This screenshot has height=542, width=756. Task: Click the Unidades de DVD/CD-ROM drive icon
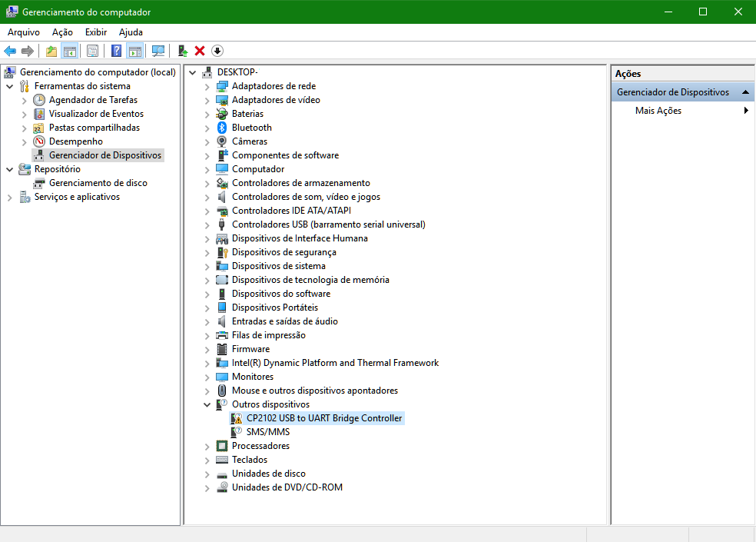click(222, 487)
